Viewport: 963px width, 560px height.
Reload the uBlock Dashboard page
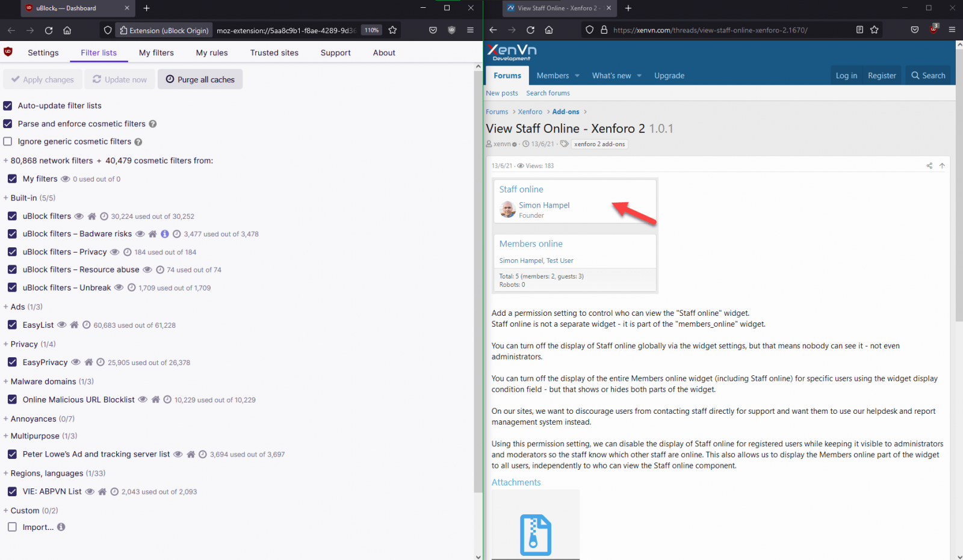click(49, 30)
